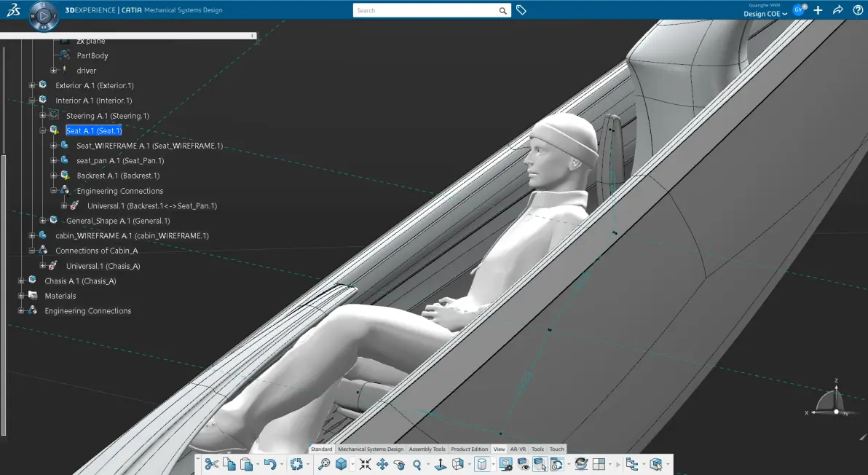
Task: Expand the Chasis A.1 node
Action: (x=21, y=280)
